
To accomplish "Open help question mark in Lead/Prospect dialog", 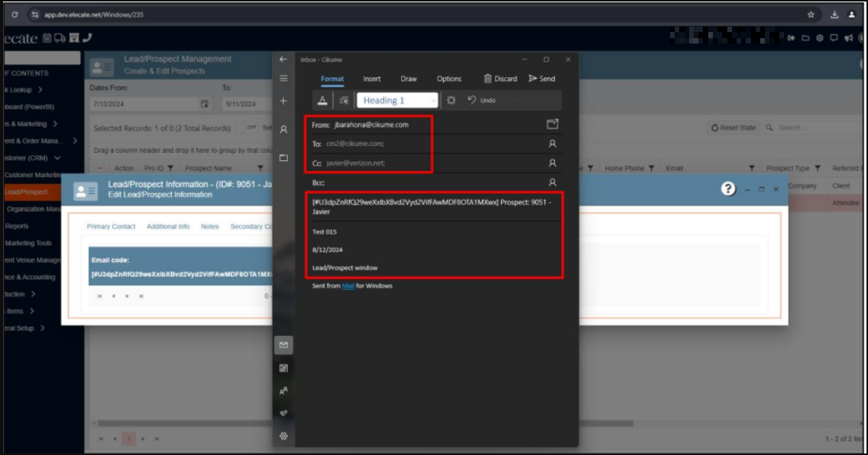I will [728, 189].
